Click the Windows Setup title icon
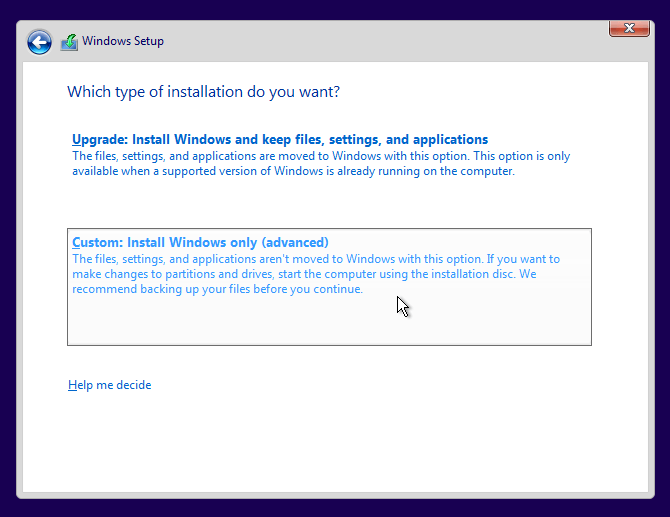 (x=69, y=42)
